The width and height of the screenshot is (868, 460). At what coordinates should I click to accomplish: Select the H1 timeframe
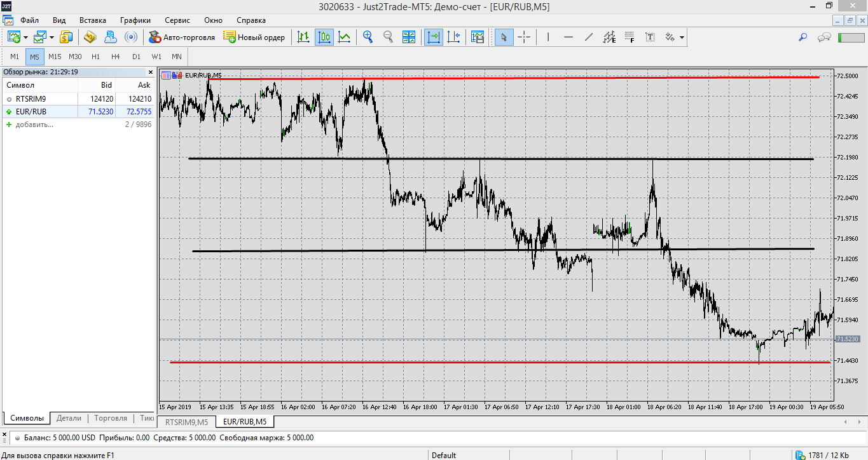coord(95,57)
